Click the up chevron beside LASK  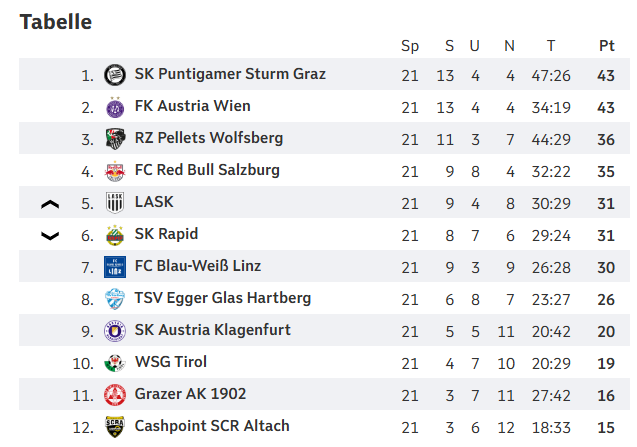point(50,204)
